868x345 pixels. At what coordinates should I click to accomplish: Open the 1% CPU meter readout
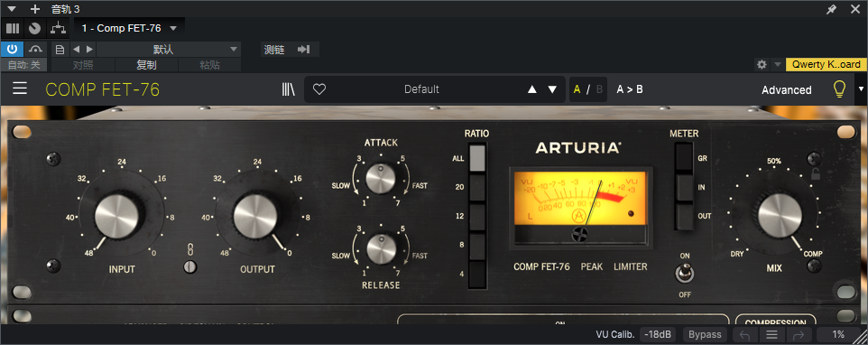(838, 334)
